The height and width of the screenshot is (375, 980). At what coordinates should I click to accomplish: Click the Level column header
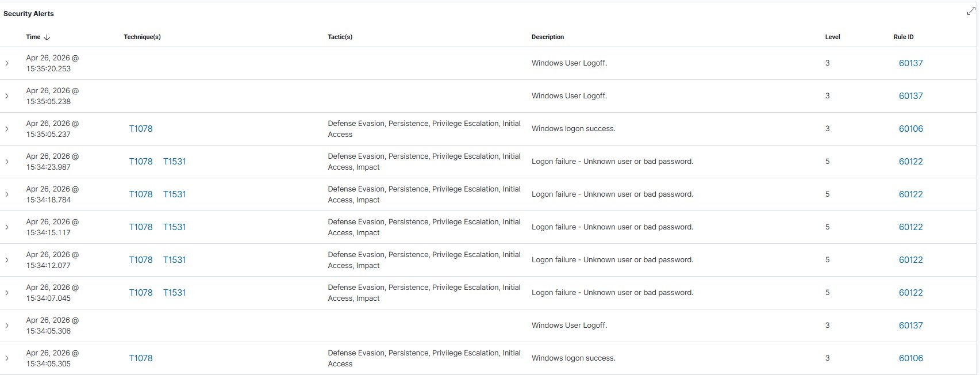tap(832, 37)
